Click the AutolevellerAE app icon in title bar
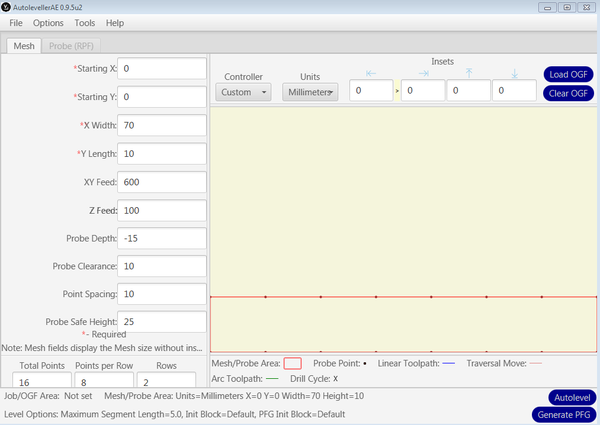 click(7, 7)
